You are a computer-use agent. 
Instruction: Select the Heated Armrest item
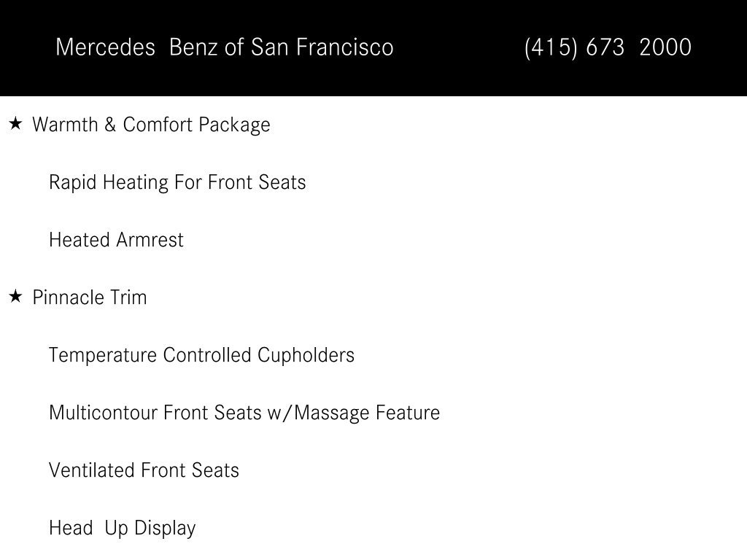116,239
